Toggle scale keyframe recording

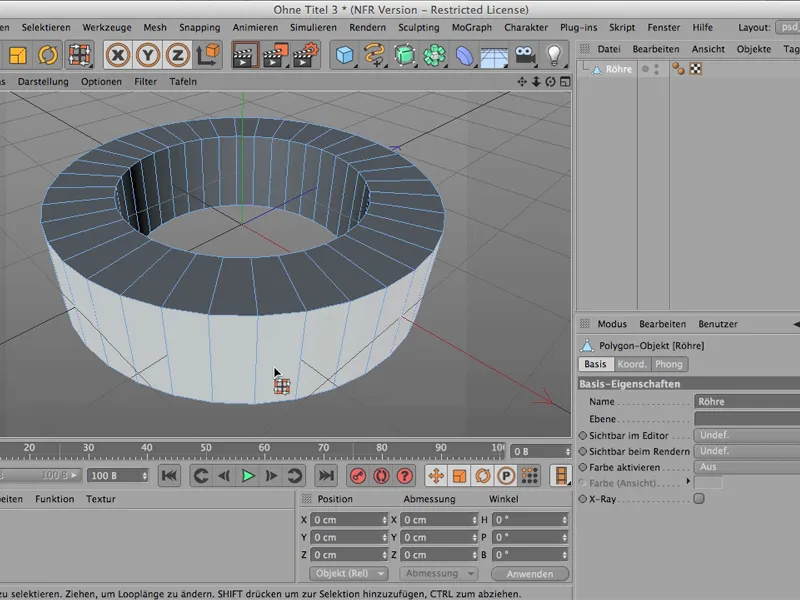tap(460, 476)
